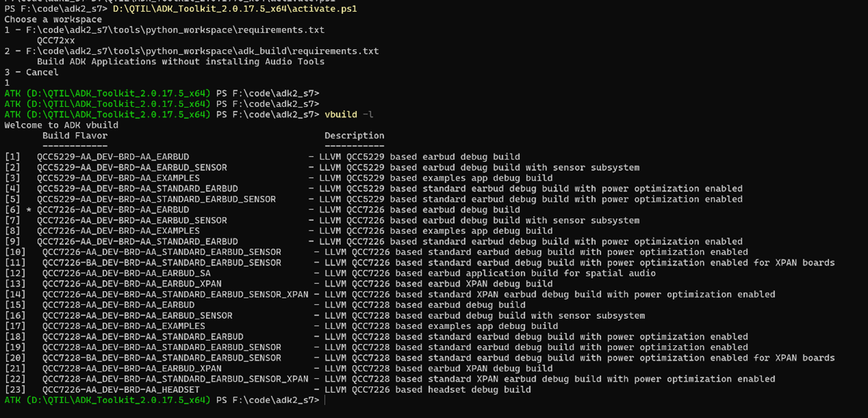Click the 'Welcome to ADK vbuild' line
Image resolution: width=868 pixels, height=418 pixels.
(x=62, y=125)
